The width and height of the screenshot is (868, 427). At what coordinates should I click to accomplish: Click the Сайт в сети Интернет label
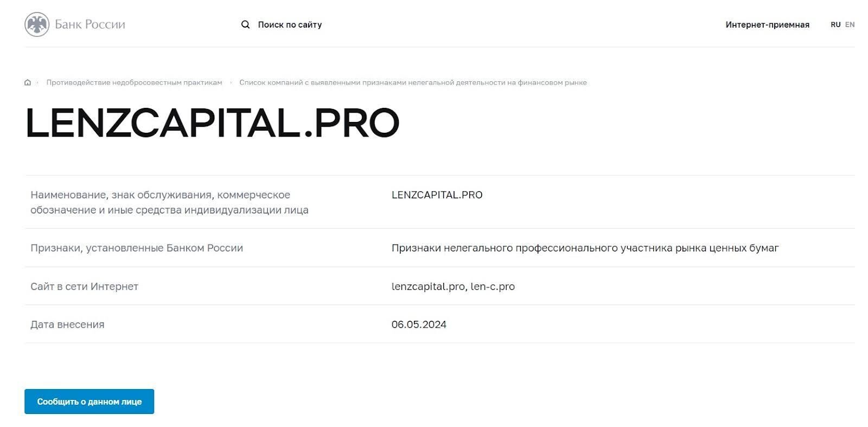pos(84,287)
